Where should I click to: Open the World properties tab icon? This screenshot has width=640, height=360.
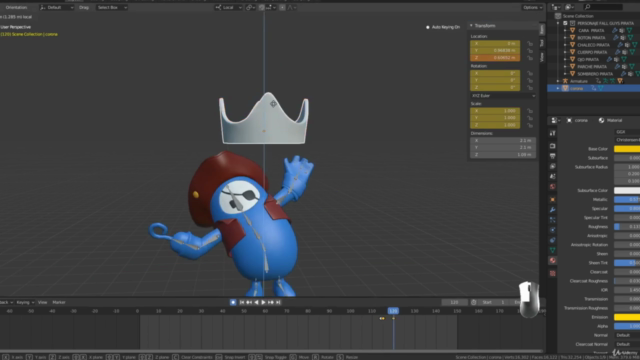[x=552, y=187]
